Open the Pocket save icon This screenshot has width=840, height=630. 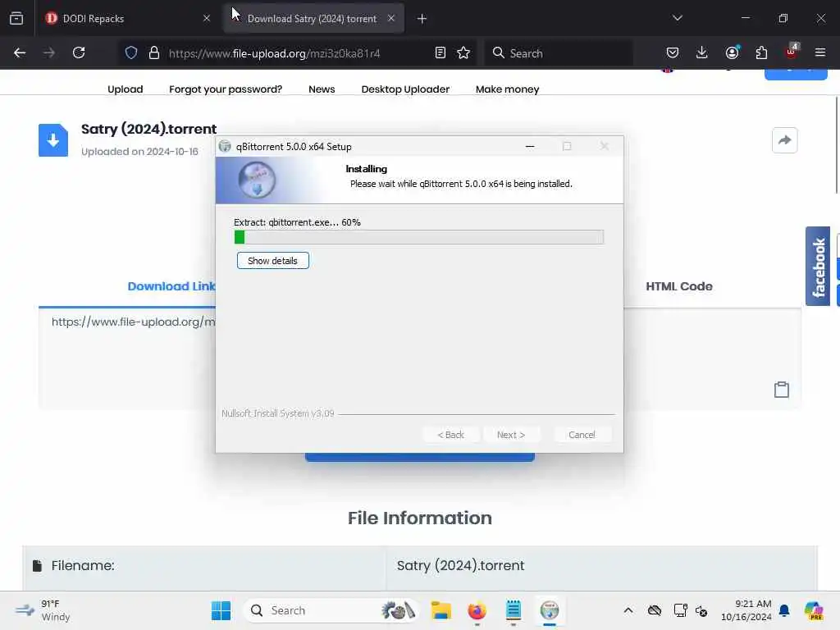(673, 52)
